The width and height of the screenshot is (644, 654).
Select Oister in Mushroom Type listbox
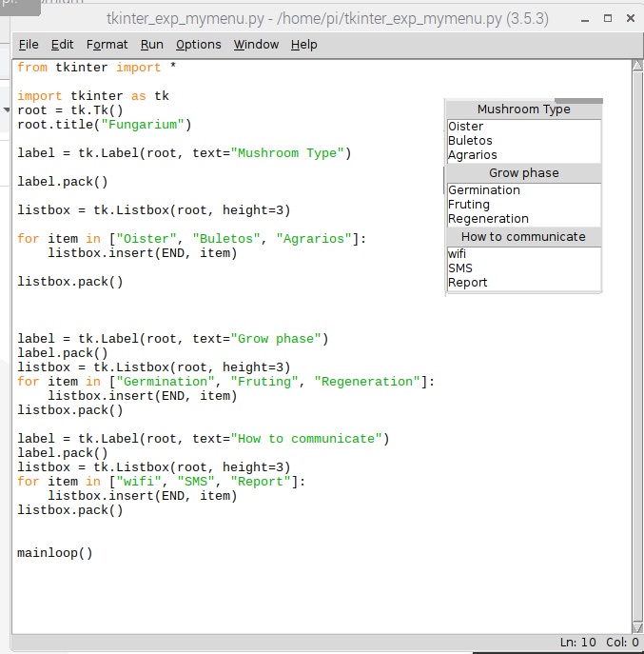(x=524, y=127)
